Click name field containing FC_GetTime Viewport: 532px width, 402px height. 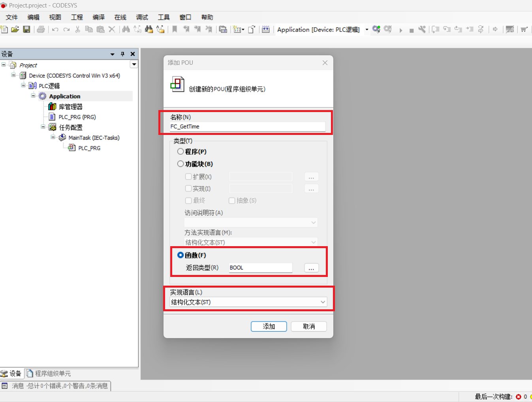(248, 127)
